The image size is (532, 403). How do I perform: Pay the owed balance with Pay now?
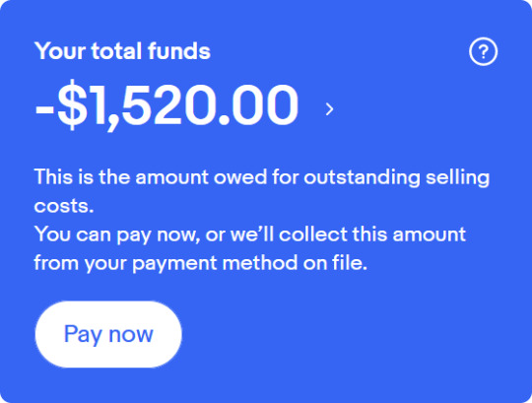pyautogui.click(x=108, y=334)
